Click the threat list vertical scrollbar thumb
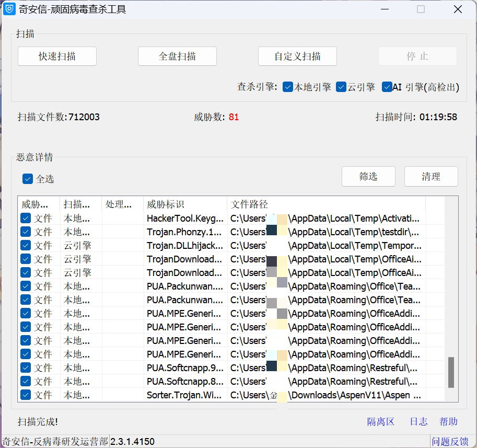This screenshot has height=448, width=477. click(451, 372)
